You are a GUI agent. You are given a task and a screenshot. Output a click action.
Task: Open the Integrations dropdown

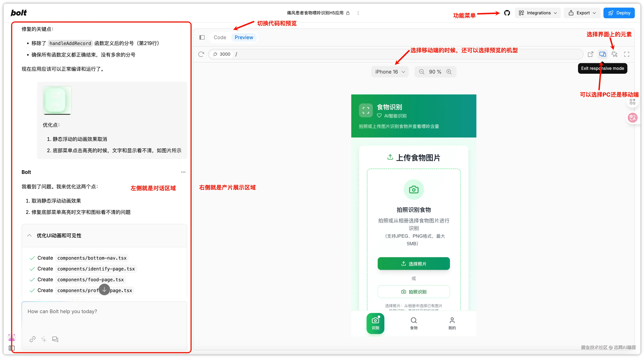click(537, 13)
